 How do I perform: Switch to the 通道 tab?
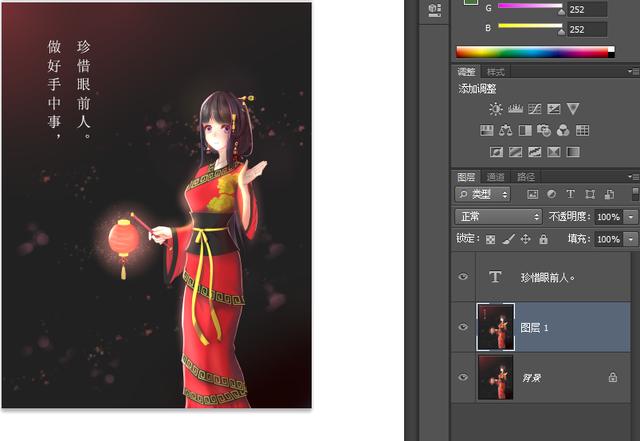(496, 177)
